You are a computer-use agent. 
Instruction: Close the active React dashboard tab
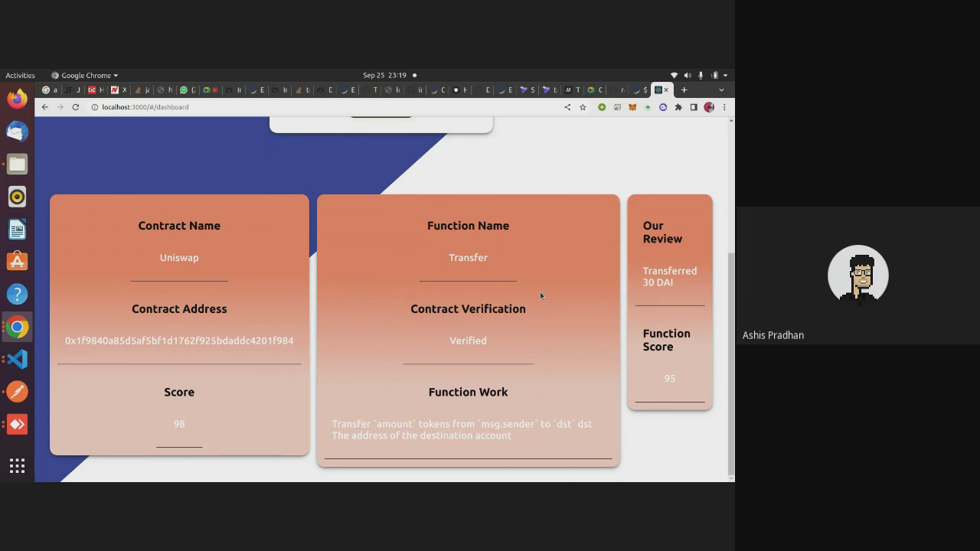666,90
